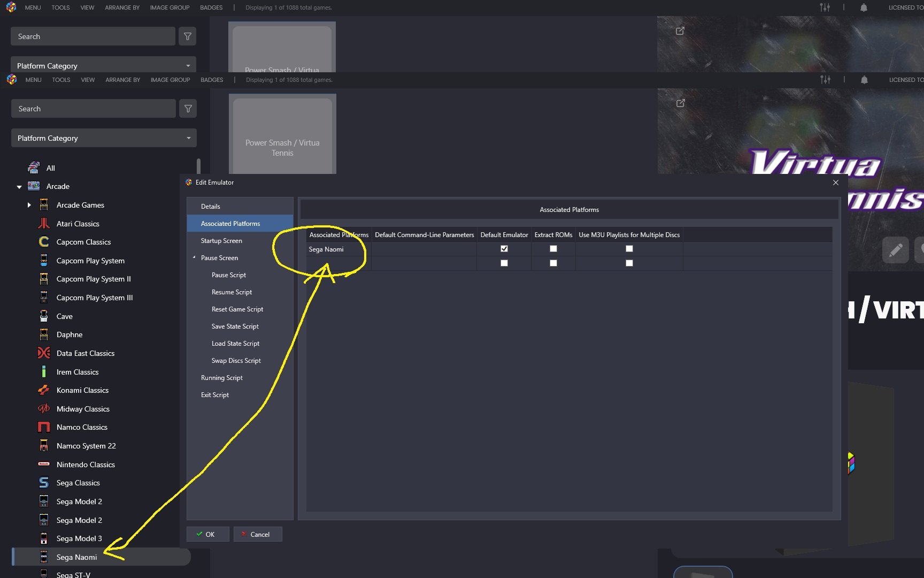Click the upper sliders options icon
The width and height of the screenshot is (924, 578).
[825, 7]
